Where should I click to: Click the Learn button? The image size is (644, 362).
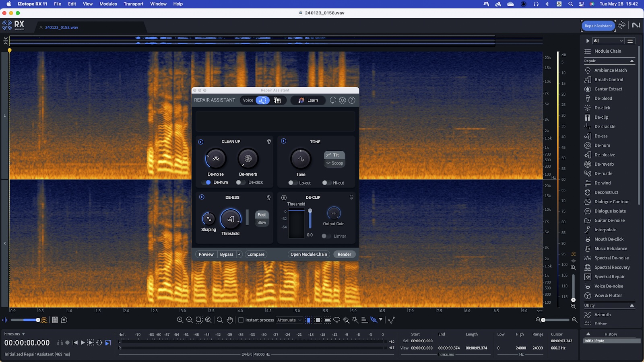pos(308,100)
